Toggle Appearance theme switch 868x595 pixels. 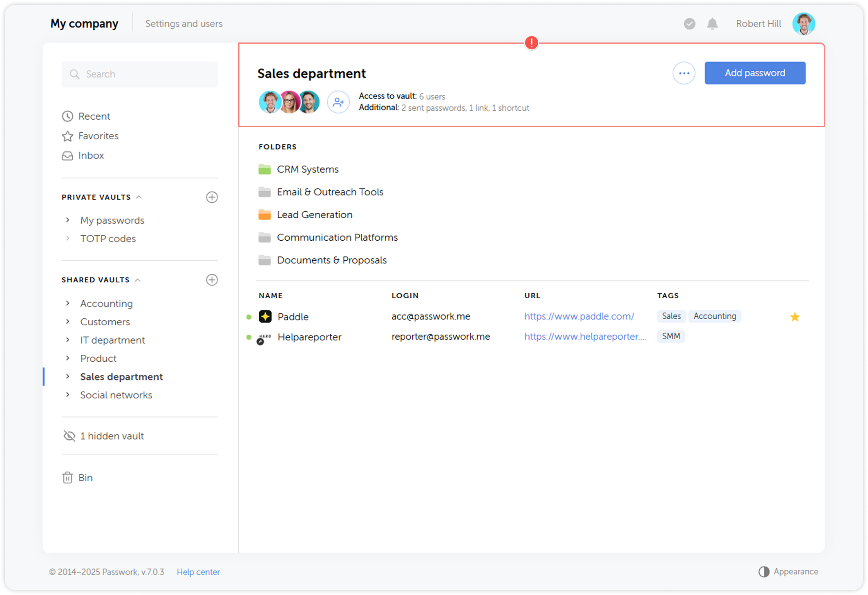(788, 572)
